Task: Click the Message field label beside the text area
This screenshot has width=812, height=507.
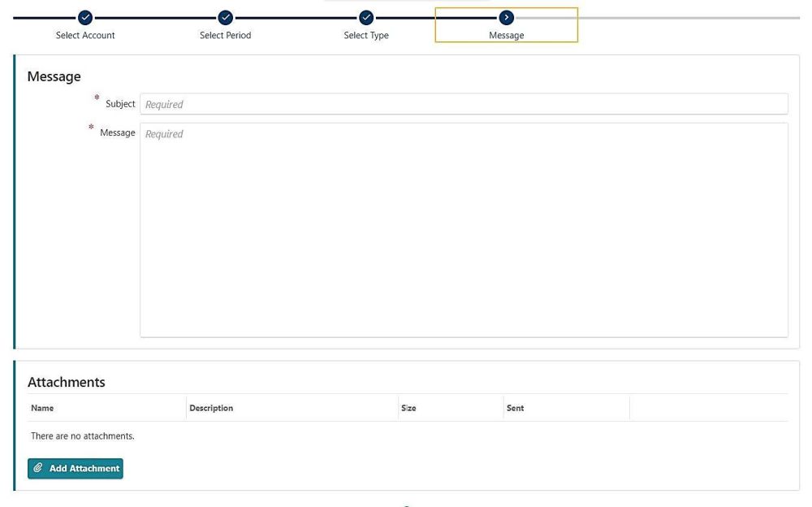Action: coord(117,133)
